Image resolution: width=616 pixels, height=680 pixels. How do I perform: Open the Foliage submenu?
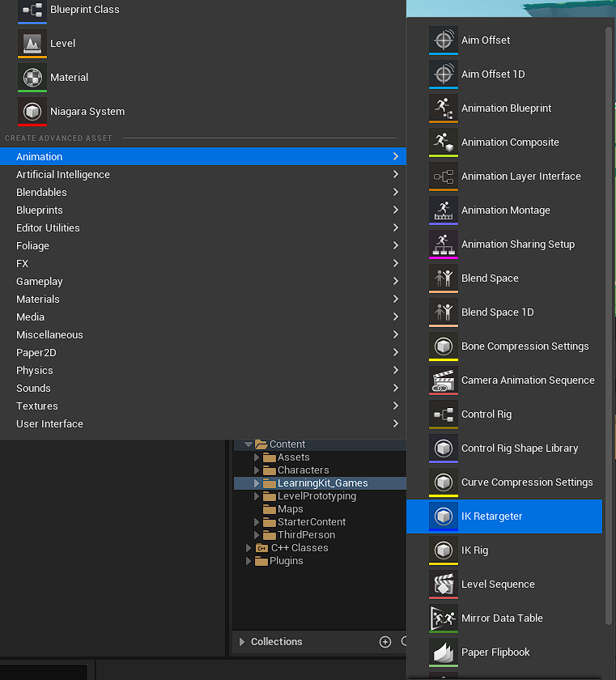pos(203,245)
